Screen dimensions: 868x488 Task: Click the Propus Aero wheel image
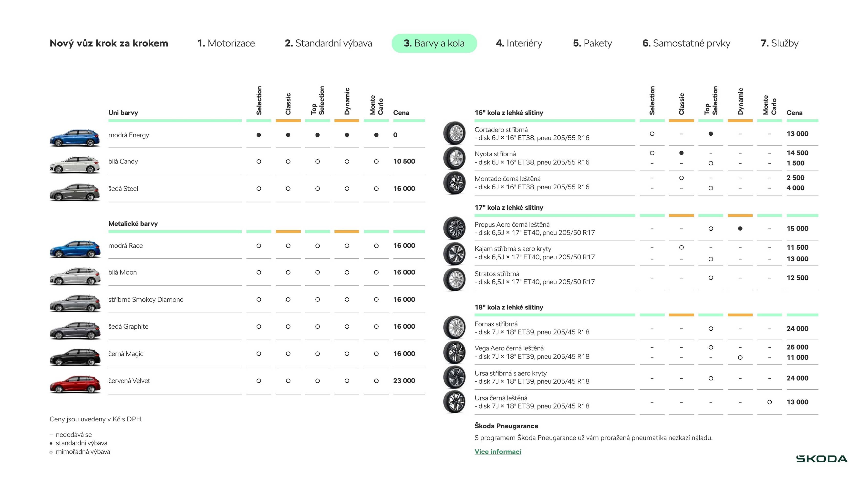pyautogui.click(x=454, y=228)
